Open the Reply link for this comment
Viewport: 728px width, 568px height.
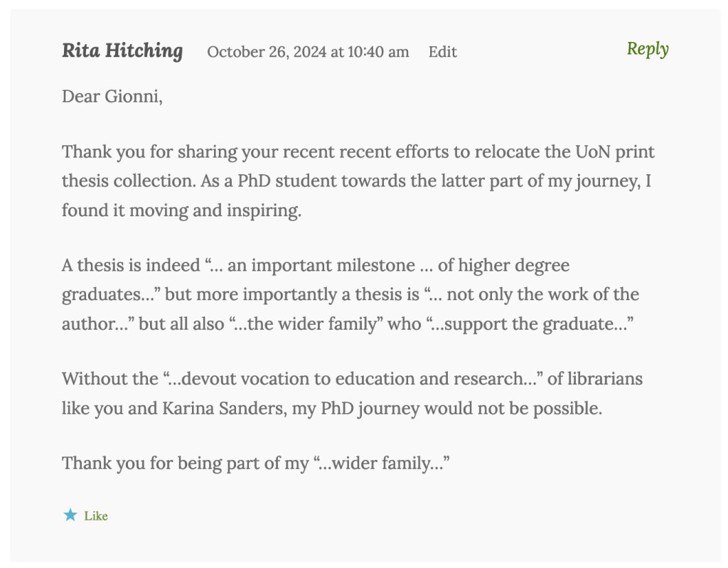[x=646, y=50]
